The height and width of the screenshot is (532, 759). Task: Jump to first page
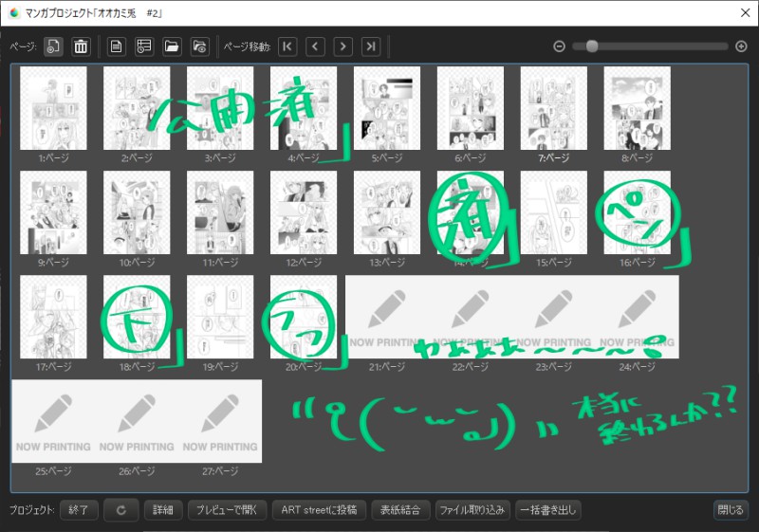pyautogui.click(x=287, y=46)
